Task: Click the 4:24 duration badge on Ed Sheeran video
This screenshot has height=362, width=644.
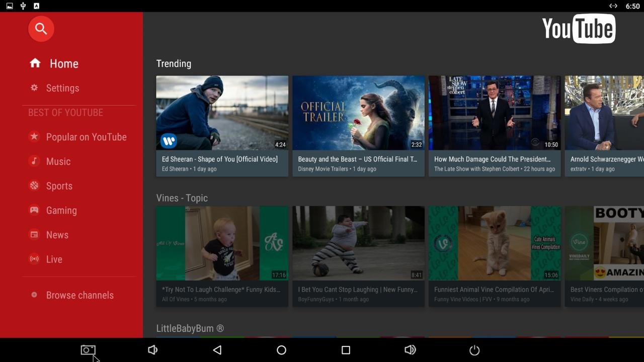Action: point(280,144)
